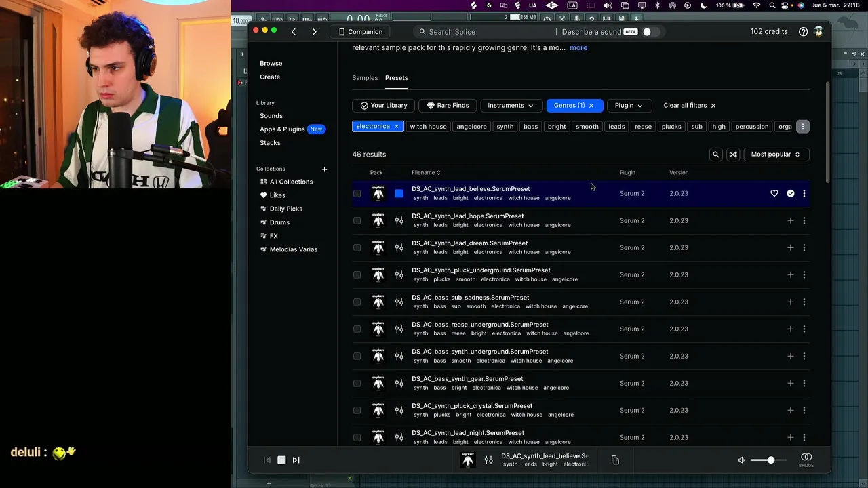Open Sounds in the Library sidebar
868x488 pixels.
pos(271,116)
